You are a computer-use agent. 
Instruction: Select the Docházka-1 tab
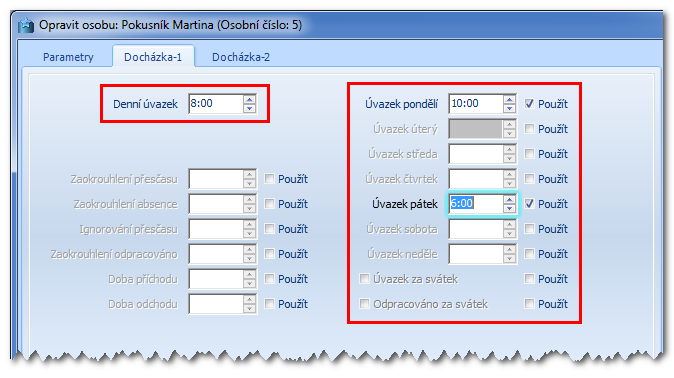point(153,56)
